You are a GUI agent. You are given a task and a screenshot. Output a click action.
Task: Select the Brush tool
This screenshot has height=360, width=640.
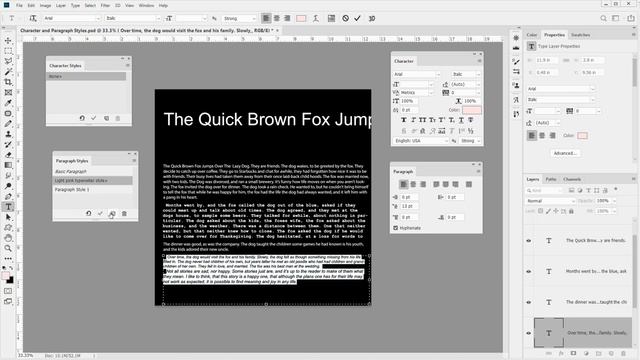coord(8,124)
